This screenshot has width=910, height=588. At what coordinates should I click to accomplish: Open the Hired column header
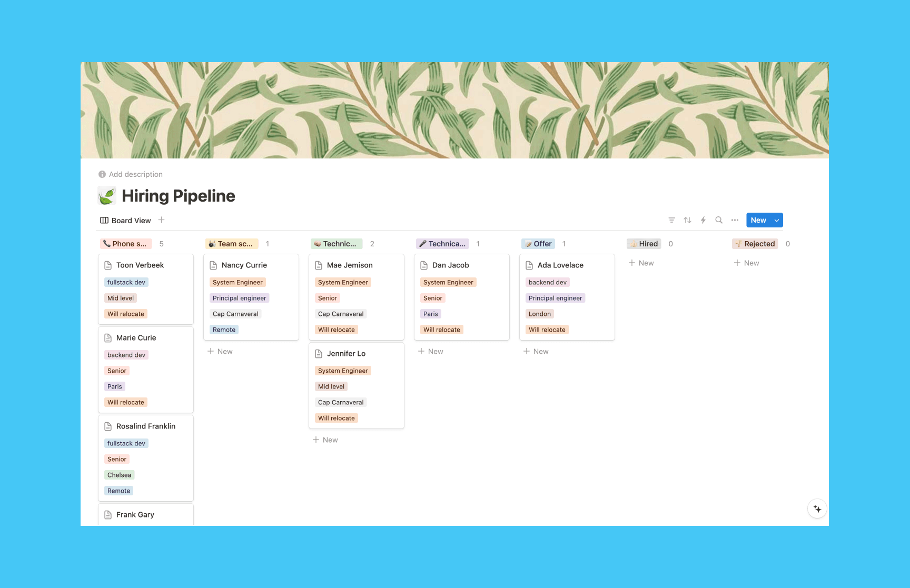tap(644, 244)
